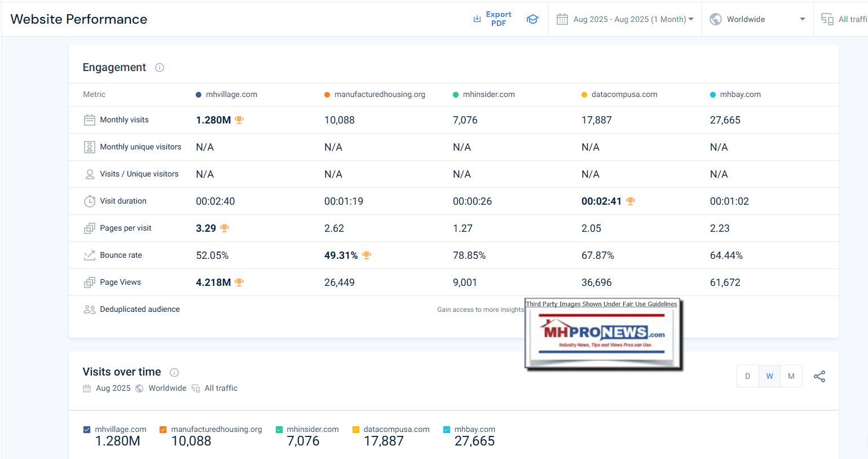The image size is (868, 459).
Task: Open the graduation cap learning icon
Action: [532, 19]
